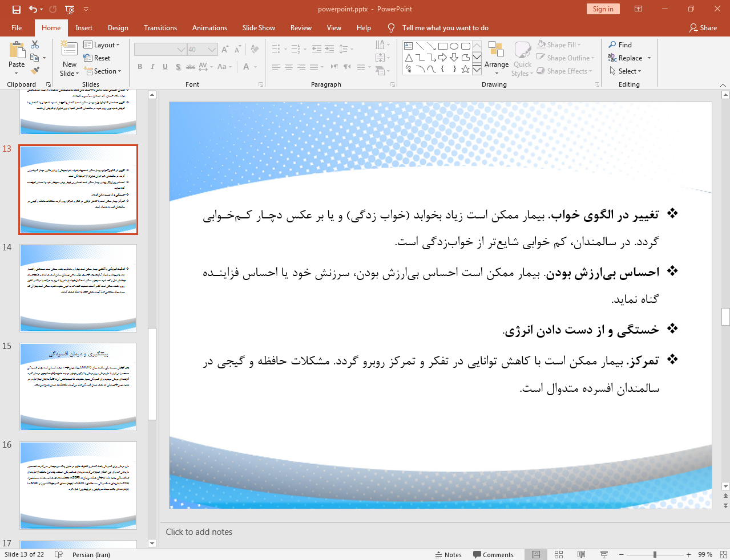Start slide show from beginning icon
This screenshot has width=730, height=560.
pos(70,9)
